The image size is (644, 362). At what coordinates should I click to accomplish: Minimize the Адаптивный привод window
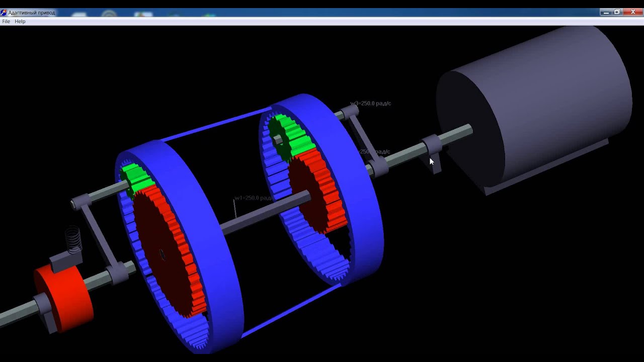point(606,12)
